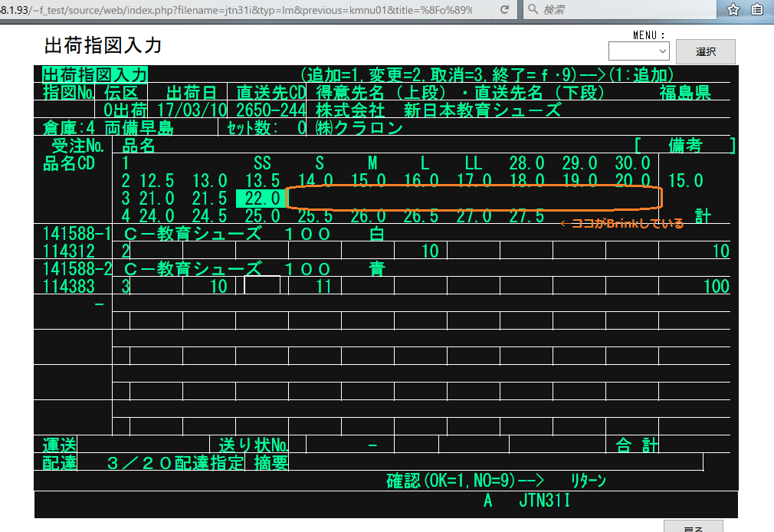Click the 戻る button at bottom
Image resolution: width=774 pixels, height=532 pixels.
(x=693, y=527)
